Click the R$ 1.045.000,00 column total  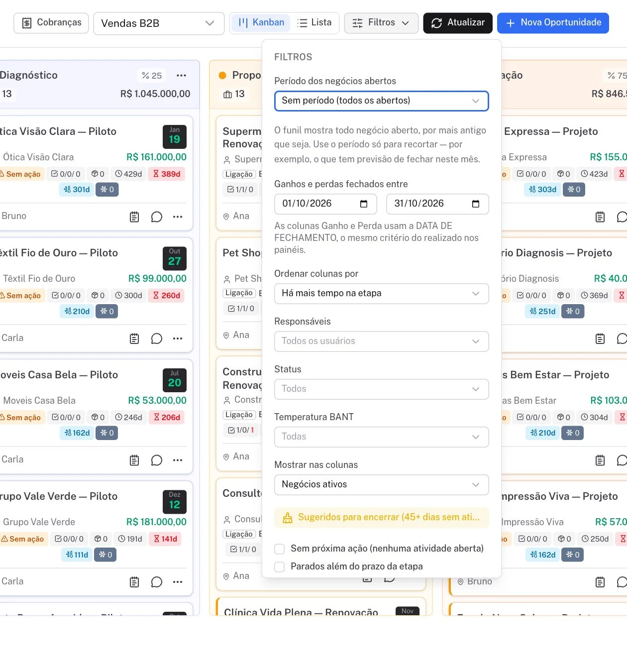[x=155, y=94]
